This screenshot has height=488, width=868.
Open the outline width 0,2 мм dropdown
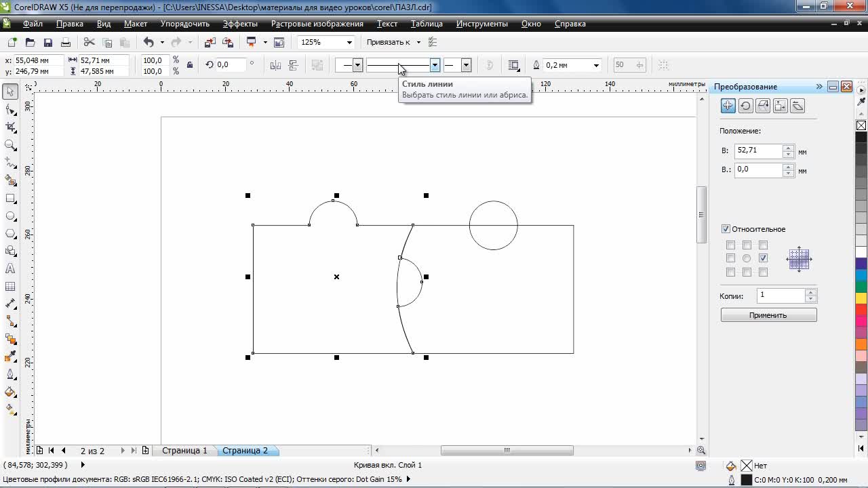click(596, 65)
